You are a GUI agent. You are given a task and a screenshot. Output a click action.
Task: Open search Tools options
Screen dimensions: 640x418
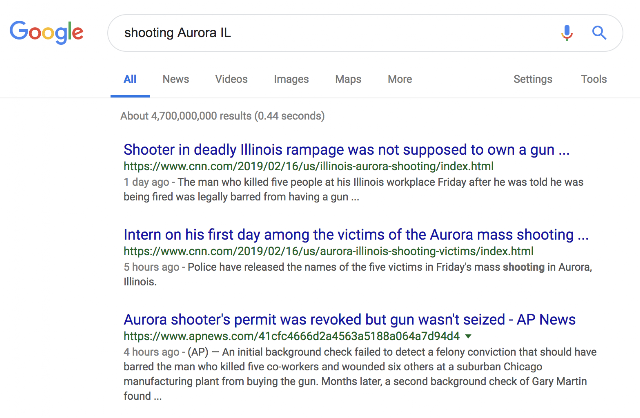click(x=594, y=79)
